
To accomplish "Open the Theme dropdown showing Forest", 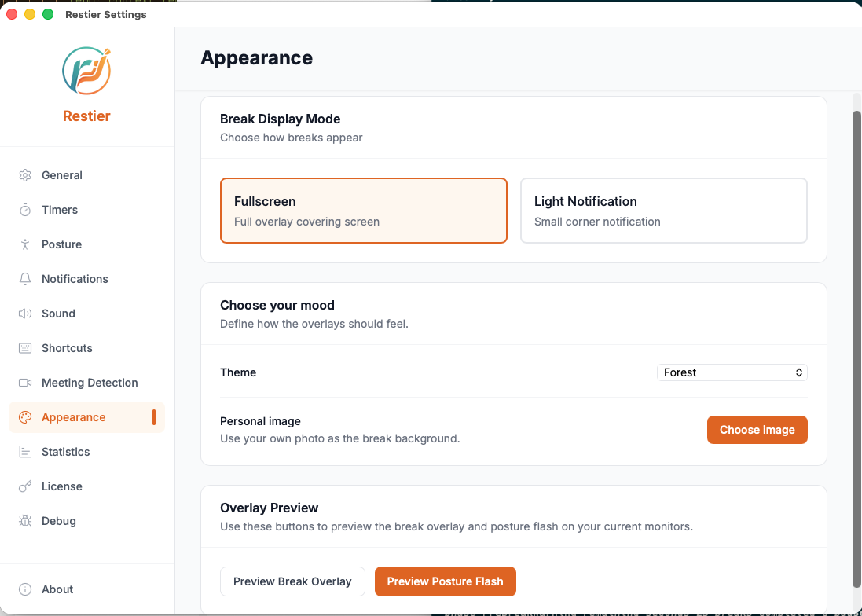I will coord(732,372).
